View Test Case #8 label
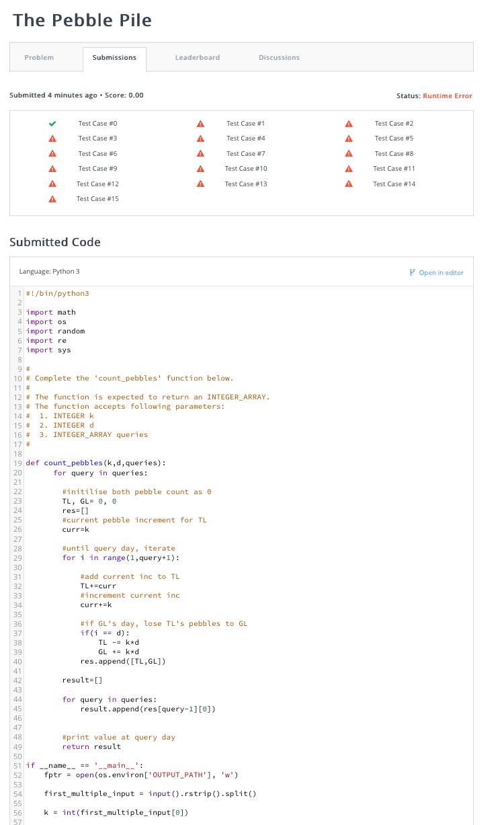The width and height of the screenshot is (504, 825). click(x=394, y=154)
